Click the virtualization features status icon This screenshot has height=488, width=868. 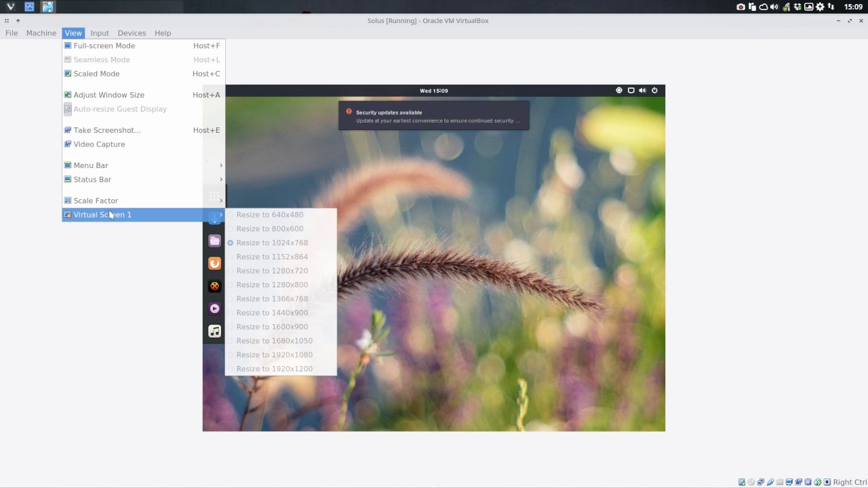coord(808,482)
